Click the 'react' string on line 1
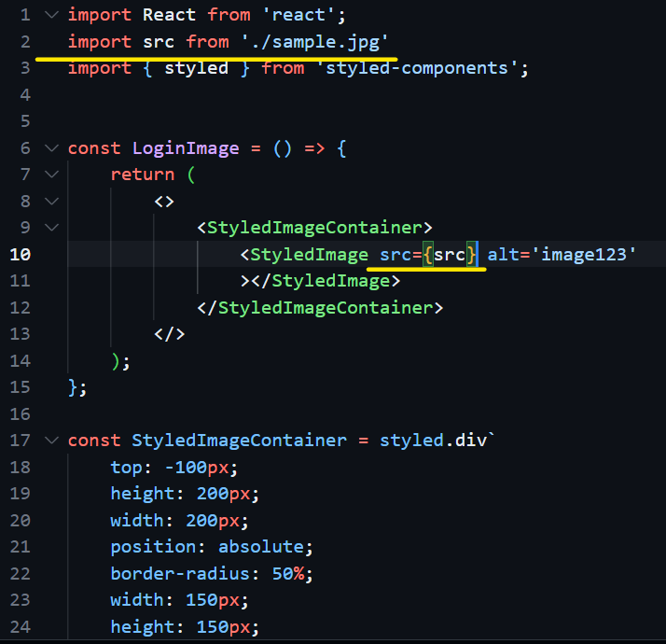The height and width of the screenshot is (644, 666). (298, 15)
